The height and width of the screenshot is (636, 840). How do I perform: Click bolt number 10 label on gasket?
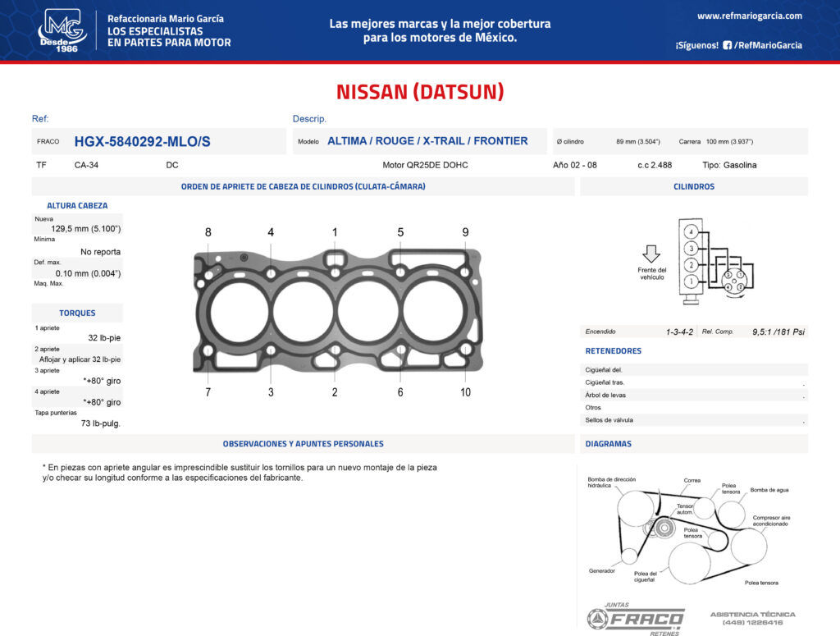tap(466, 392)
